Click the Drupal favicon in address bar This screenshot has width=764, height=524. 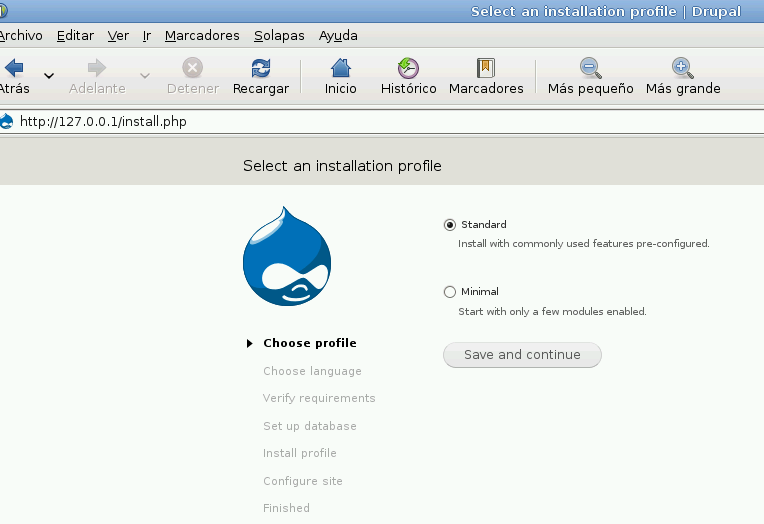click(x=6, y=121)
